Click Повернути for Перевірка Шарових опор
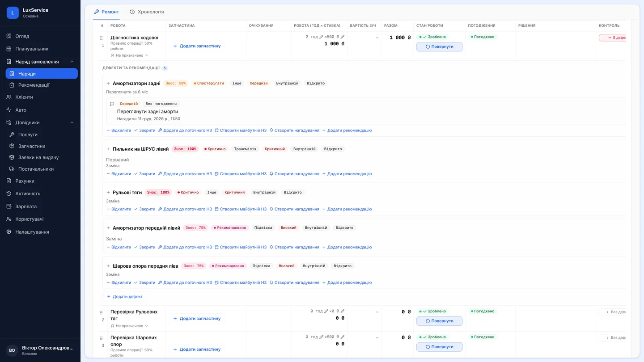Screen dimensions: 644x362 point(439,347)
